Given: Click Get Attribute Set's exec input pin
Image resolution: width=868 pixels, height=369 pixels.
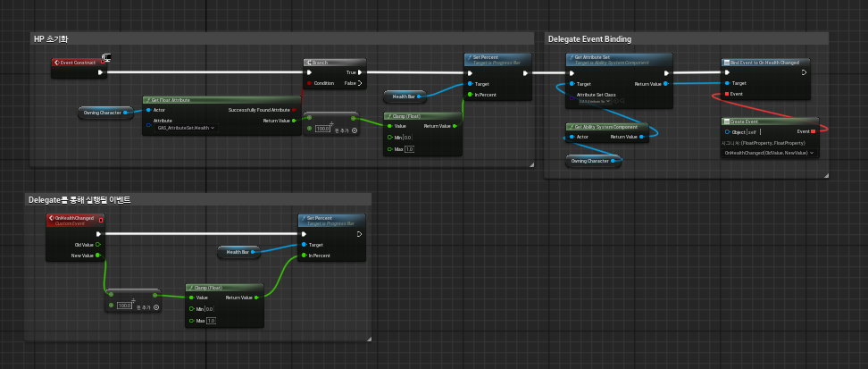Looking at the screenshot, I should pyautogui.click(x=572, y=72).
